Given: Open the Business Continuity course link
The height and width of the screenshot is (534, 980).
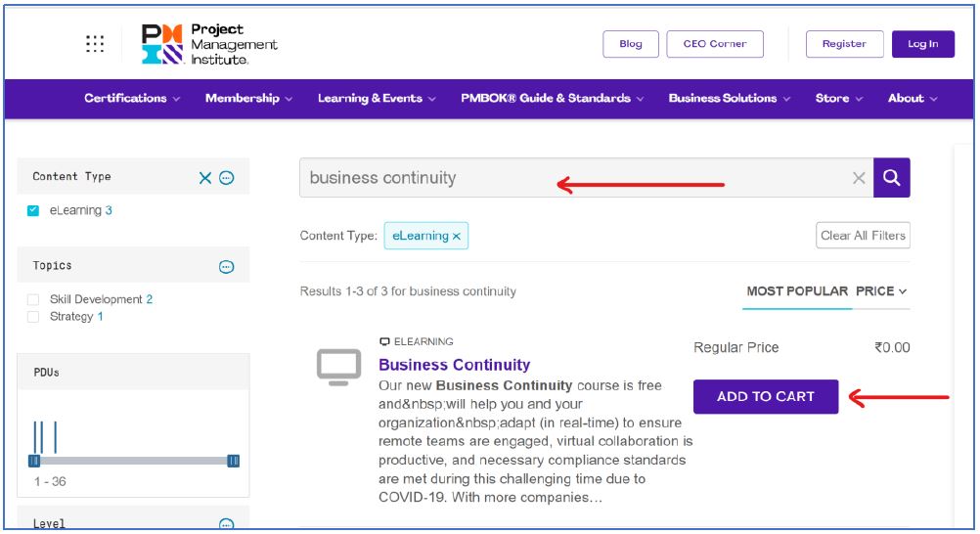Looking at the screenshot, I should (454, 365).
